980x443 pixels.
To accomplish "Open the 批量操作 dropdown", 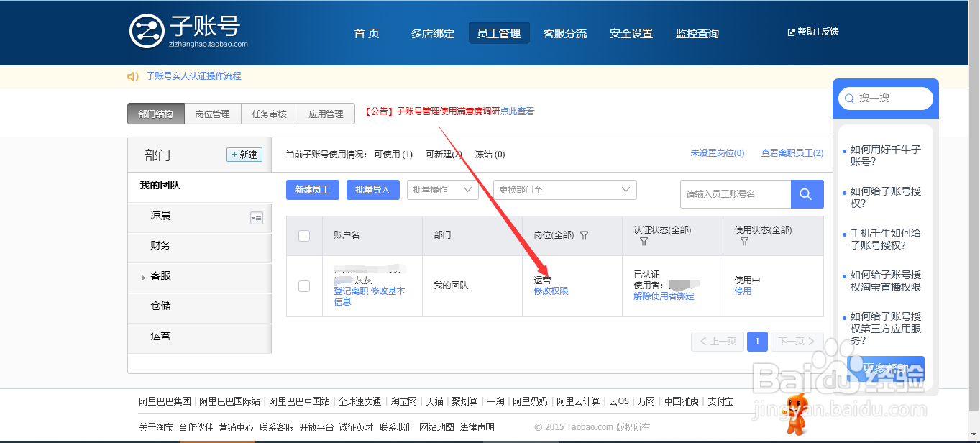I will pos(443,190).
